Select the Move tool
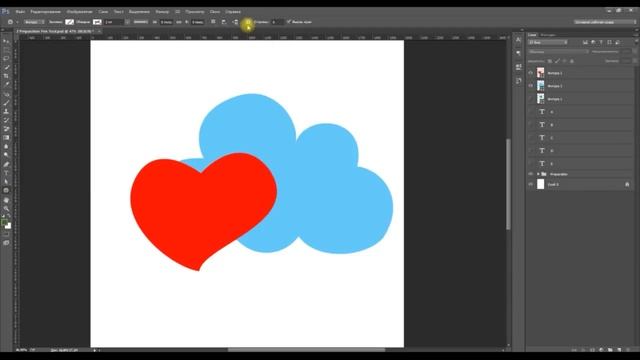This screenshot has height=360, width=640. click(x=6, y=42)
